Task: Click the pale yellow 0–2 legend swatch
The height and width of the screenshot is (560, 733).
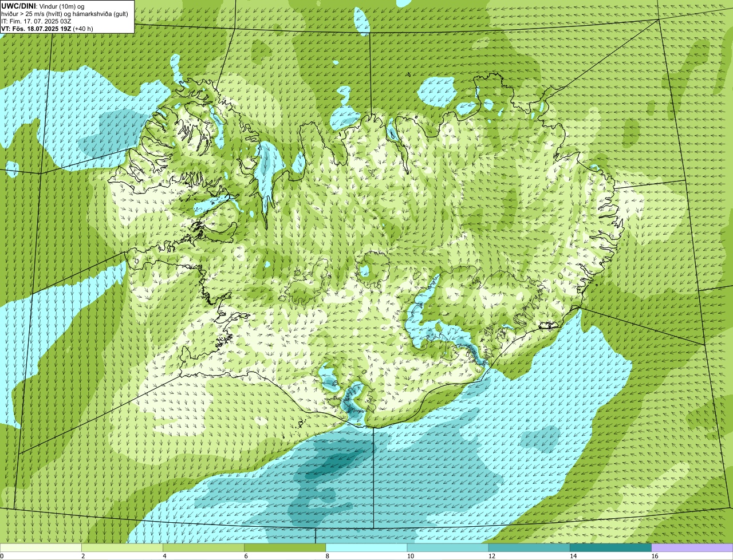Action: click(x=41, y=548)
